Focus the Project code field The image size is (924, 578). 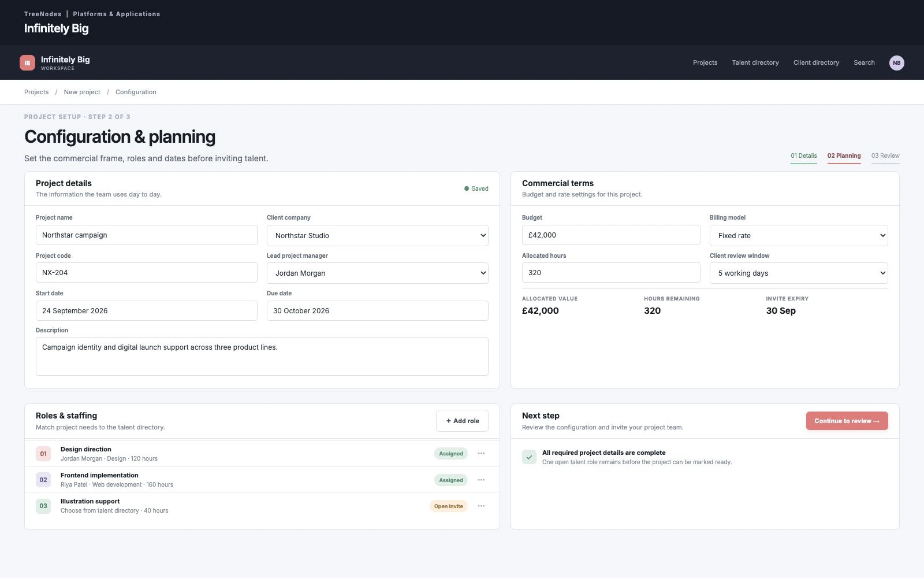tap(147, 273)
